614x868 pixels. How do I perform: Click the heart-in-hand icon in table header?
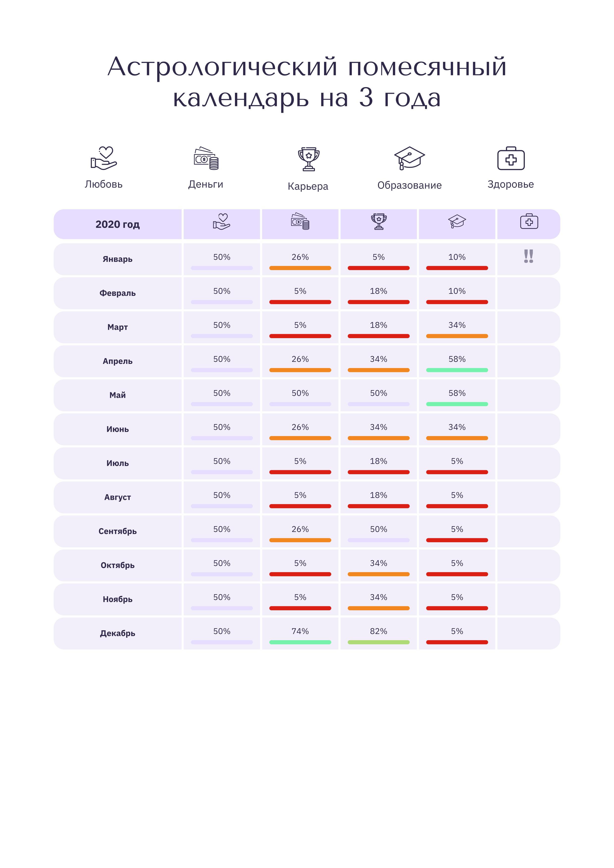tap(222, 222)
